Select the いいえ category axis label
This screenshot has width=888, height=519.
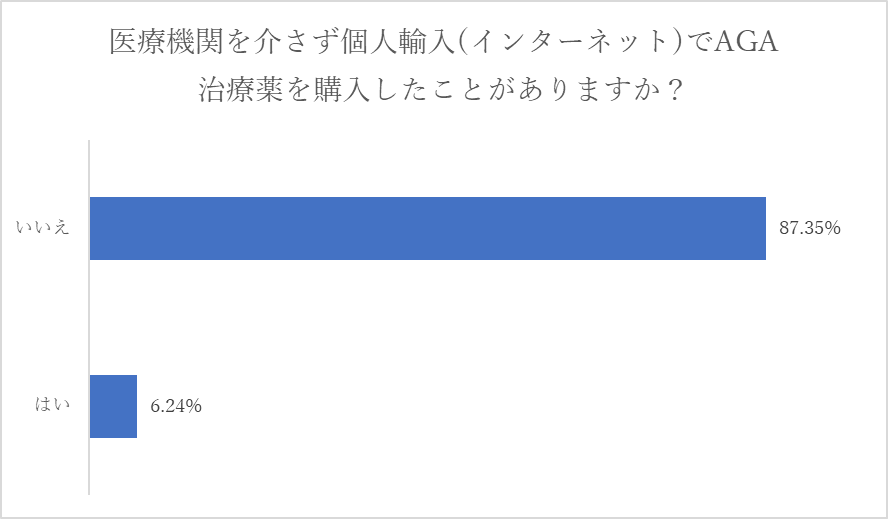(43, 228)
